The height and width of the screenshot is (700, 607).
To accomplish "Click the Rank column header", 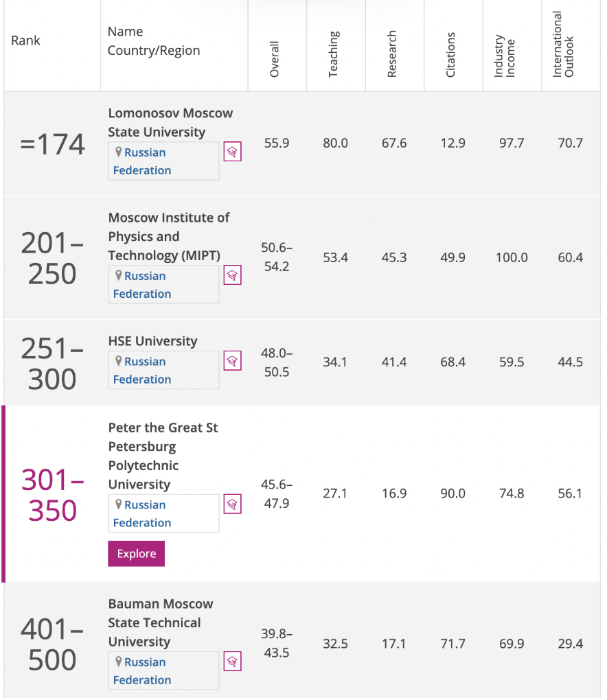I will 25,40.
